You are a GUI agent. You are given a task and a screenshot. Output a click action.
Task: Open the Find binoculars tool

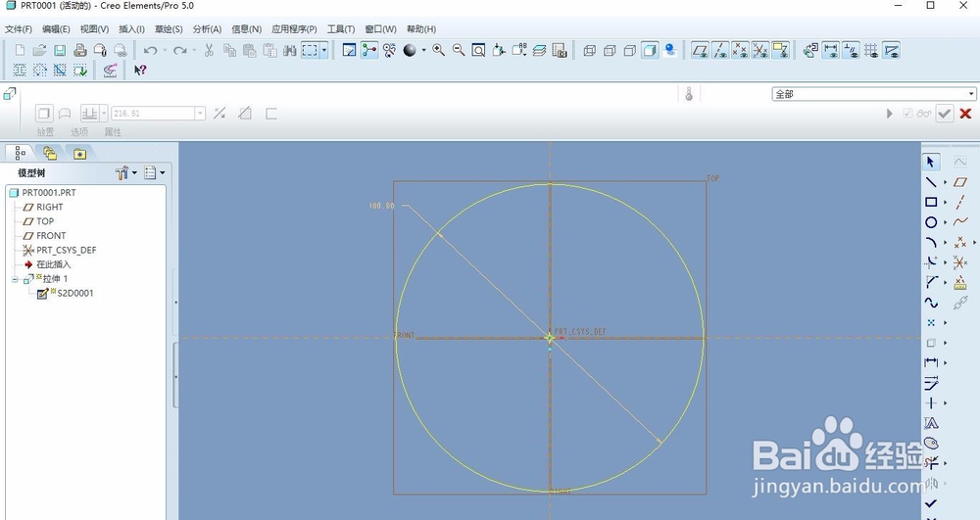point(289,51)
